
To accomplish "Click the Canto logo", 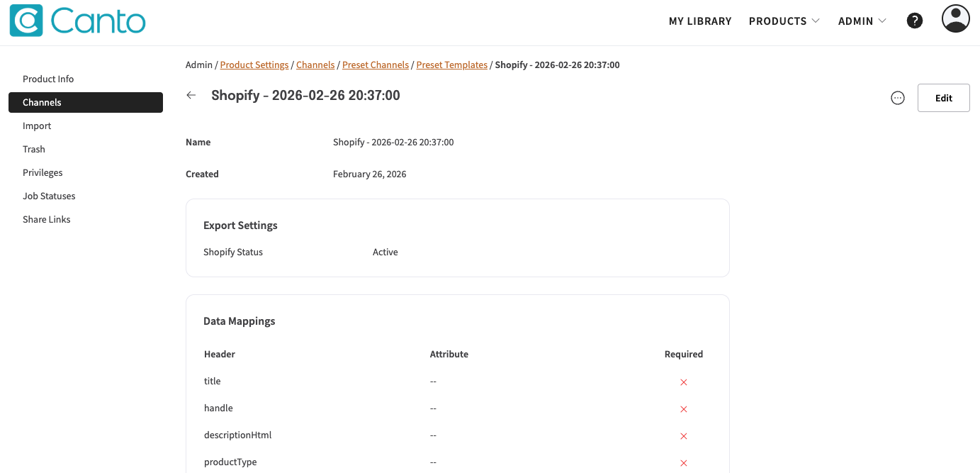I will point(77,21).
